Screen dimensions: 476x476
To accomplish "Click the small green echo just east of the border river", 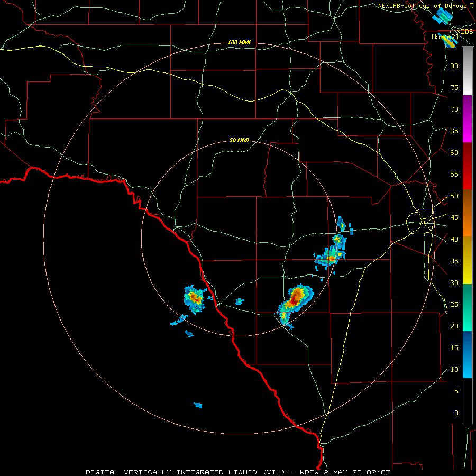I will (240, 301).
